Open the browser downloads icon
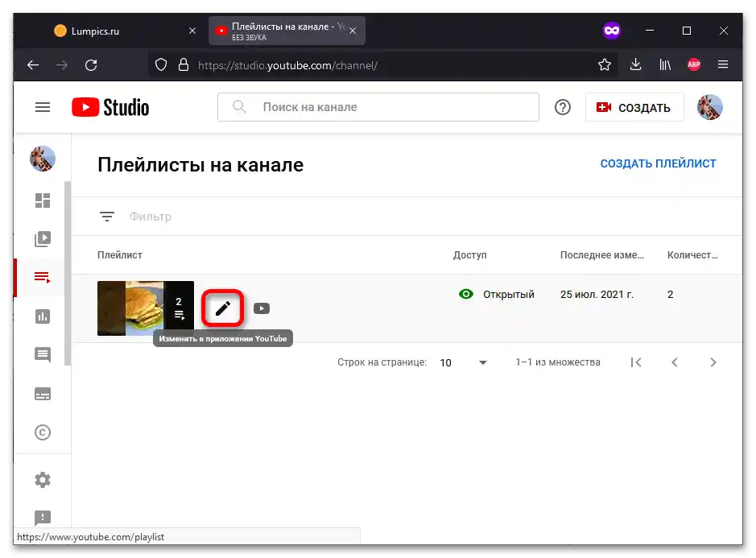The height and width of the screenshot is (558, 756). pyautogui.click(x=635, y=64)
